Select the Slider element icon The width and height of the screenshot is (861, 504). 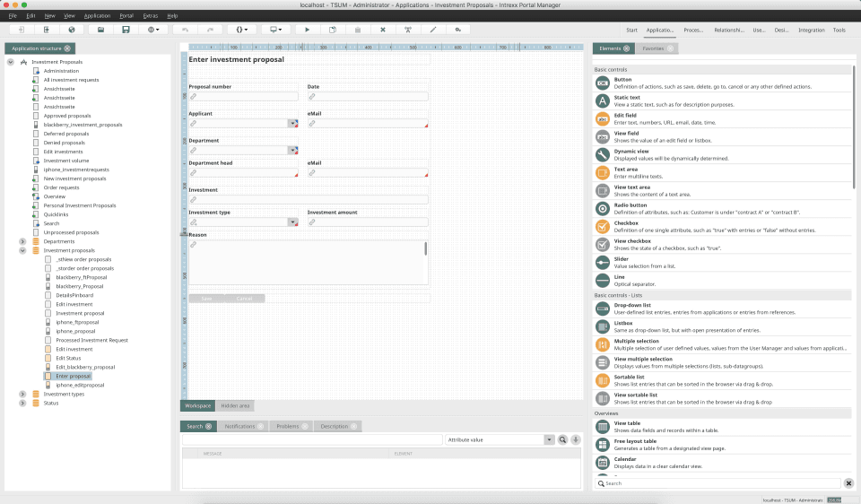(603, 263)
